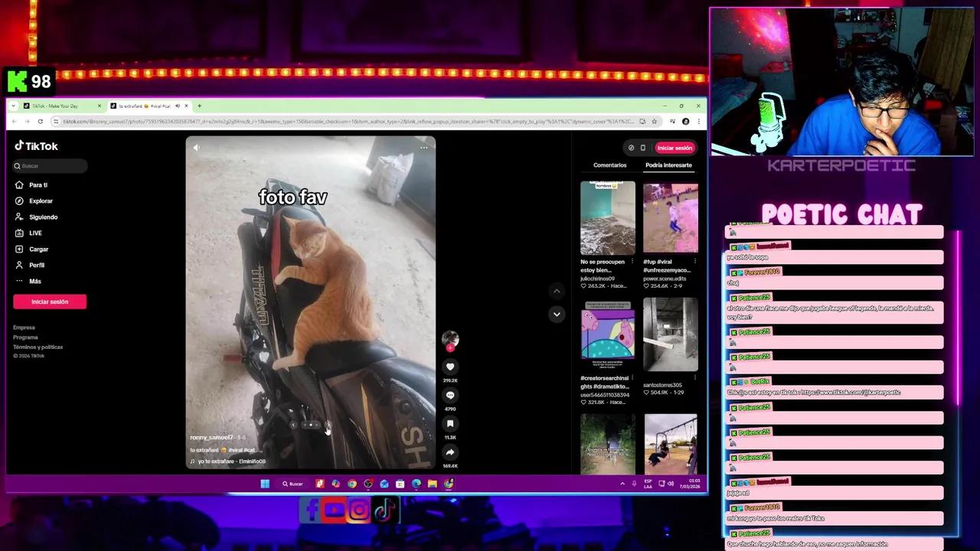The image size is (980, 551).
Task: Expand the hidden system tray icons chevron
Action: [622, 484]
